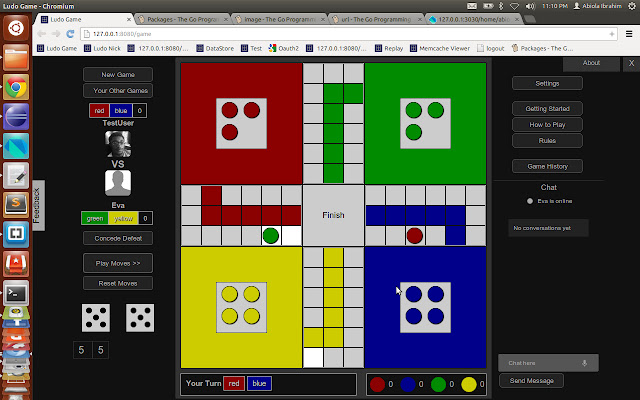The height and width of the screenshot is (400, 640).
Task: Open Replay bookmark
Action: [389, 48]
